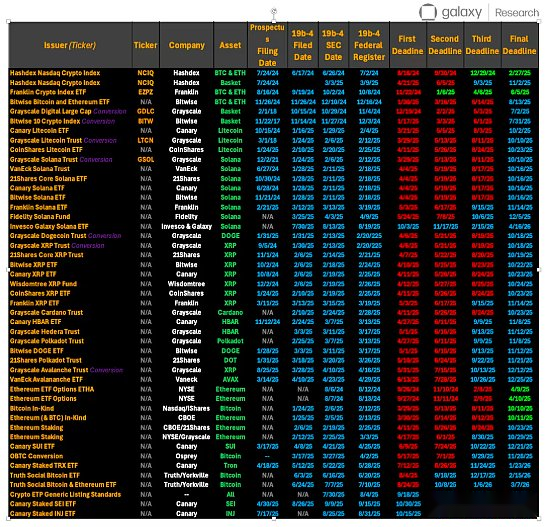
Task: Select the "19b-4 SEC Date" column header
Action: [333, 45]
